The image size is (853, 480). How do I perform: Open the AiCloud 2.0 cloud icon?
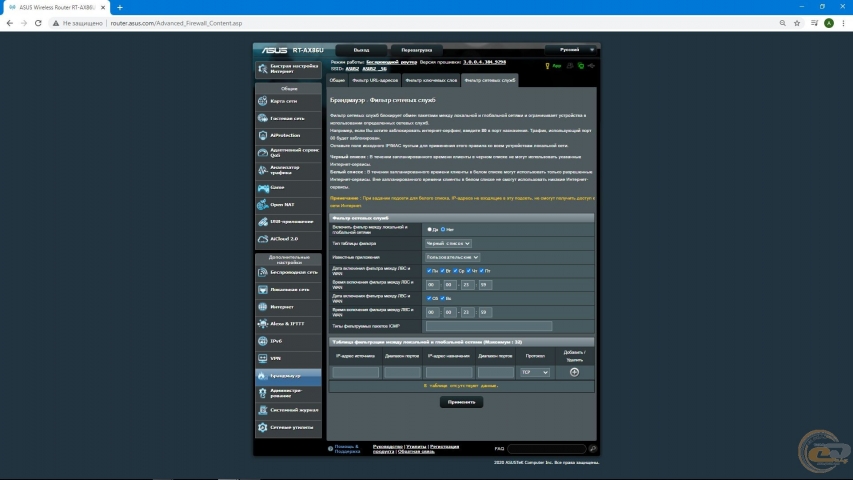pyautogui.click(x=263, y=239)
